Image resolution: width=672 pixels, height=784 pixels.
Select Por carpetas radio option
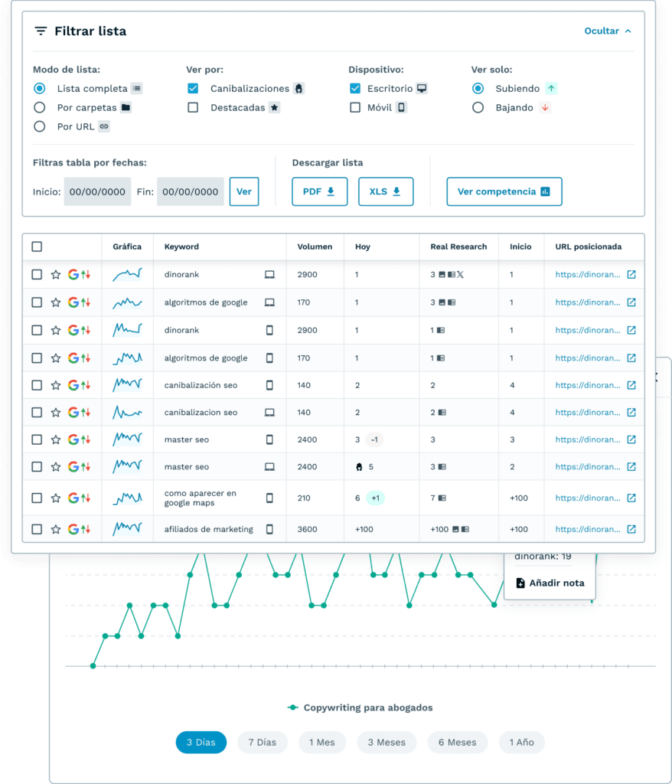(40, 107)
